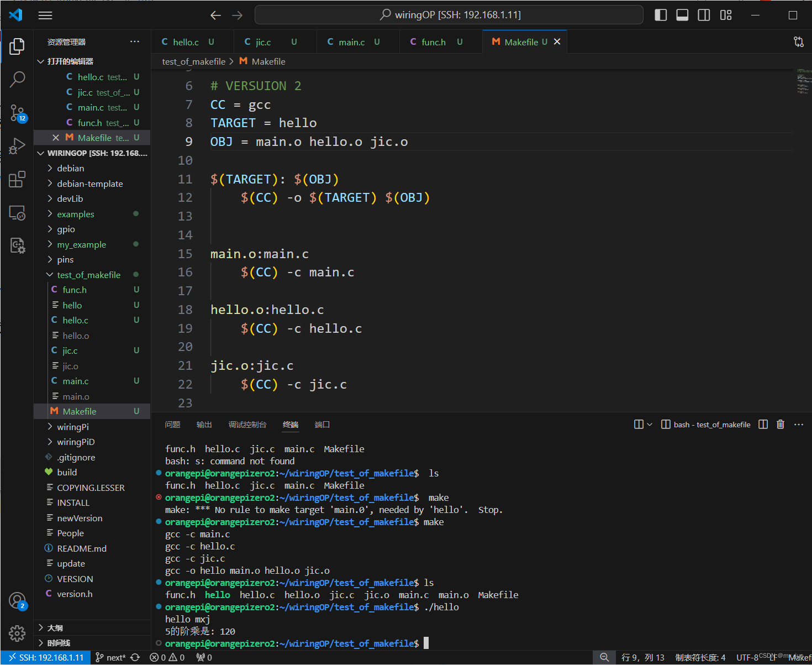The width and height of the screenshot is (812, 665).
Task: Open the 问题 (Problems) panel tab
Action: click(x=172, y=425)
